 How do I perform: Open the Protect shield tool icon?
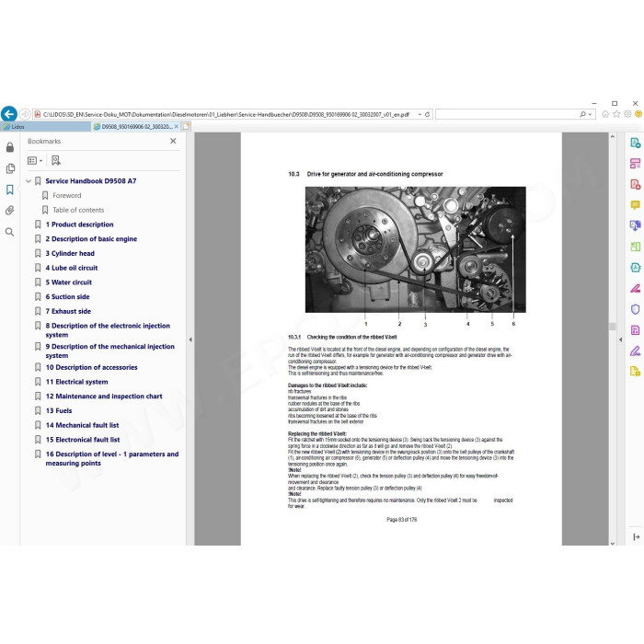636,309
